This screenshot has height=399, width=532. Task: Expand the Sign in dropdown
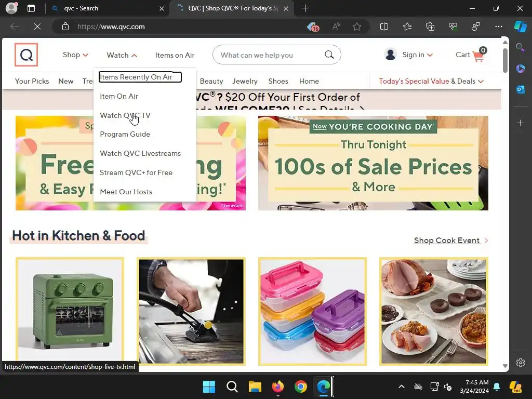coord(417,55)
